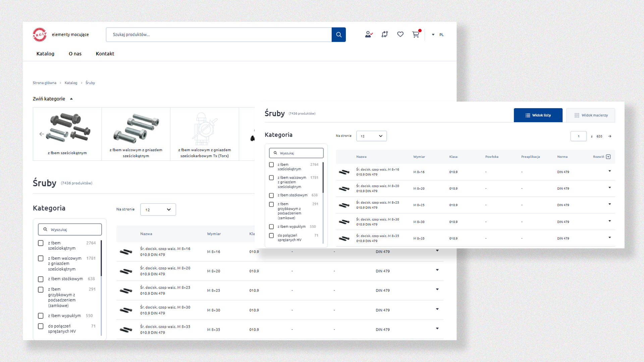Image resolution: width=644 pixels, height=362 pixels.
Task: Open the Kontakt menu item
Action: 105,54
